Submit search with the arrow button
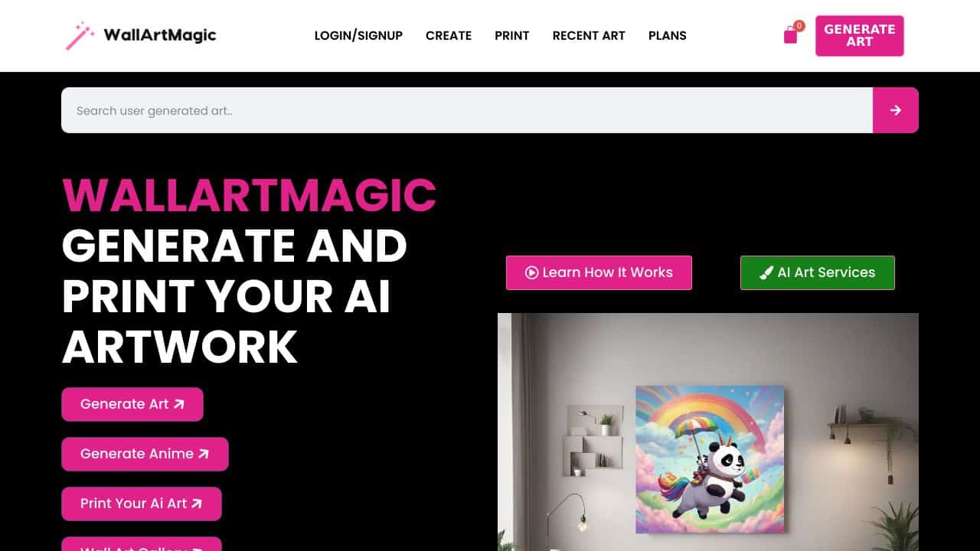 coord(896,110)
